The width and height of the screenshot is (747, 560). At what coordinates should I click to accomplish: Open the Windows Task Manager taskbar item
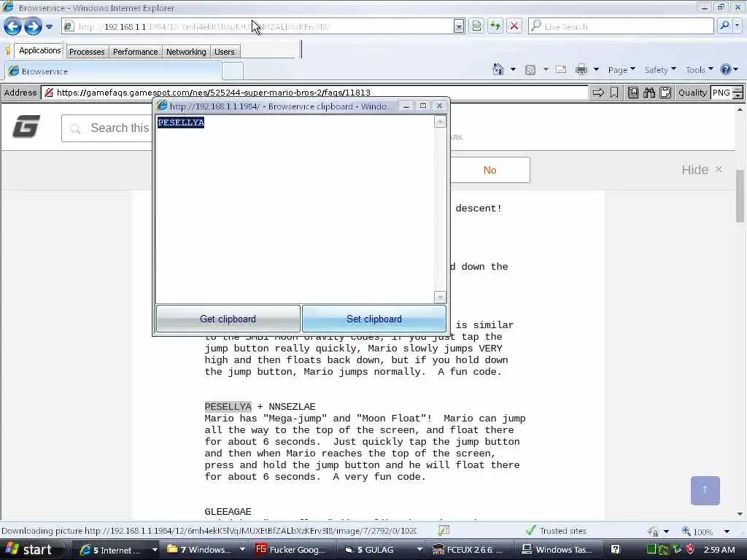(x=557, y=550)
